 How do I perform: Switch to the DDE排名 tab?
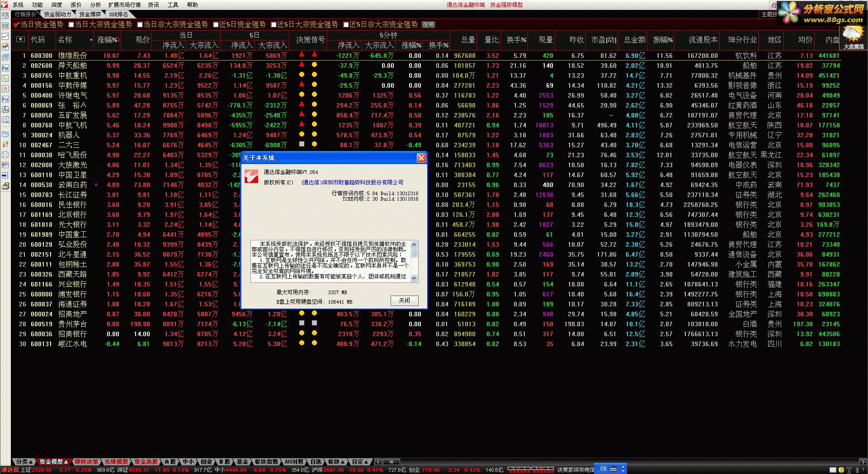point(118,14)
